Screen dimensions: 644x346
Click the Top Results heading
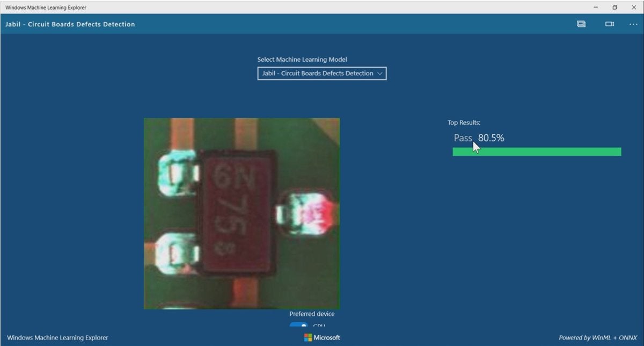pos(464,123)
